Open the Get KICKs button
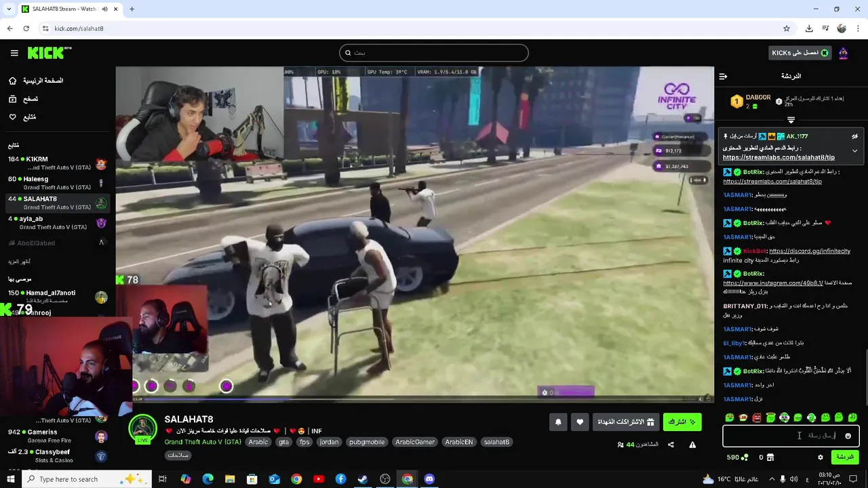 pos(800,53)
